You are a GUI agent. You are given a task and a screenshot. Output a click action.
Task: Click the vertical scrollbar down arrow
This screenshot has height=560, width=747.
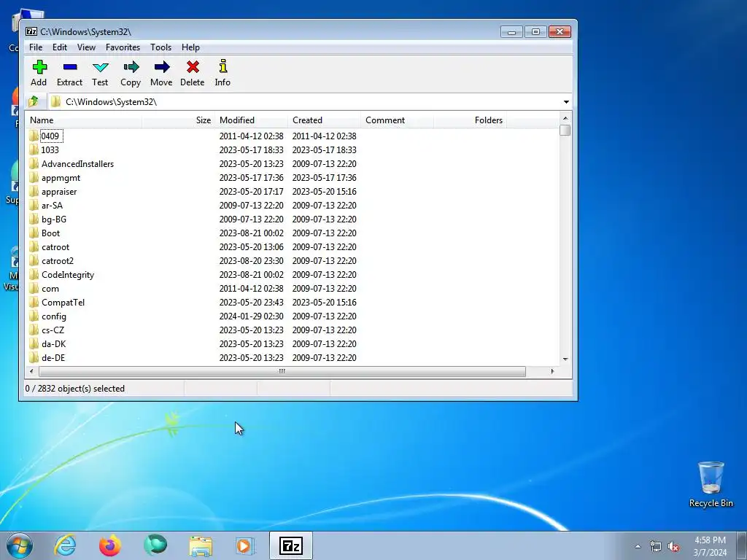point(565,359)
